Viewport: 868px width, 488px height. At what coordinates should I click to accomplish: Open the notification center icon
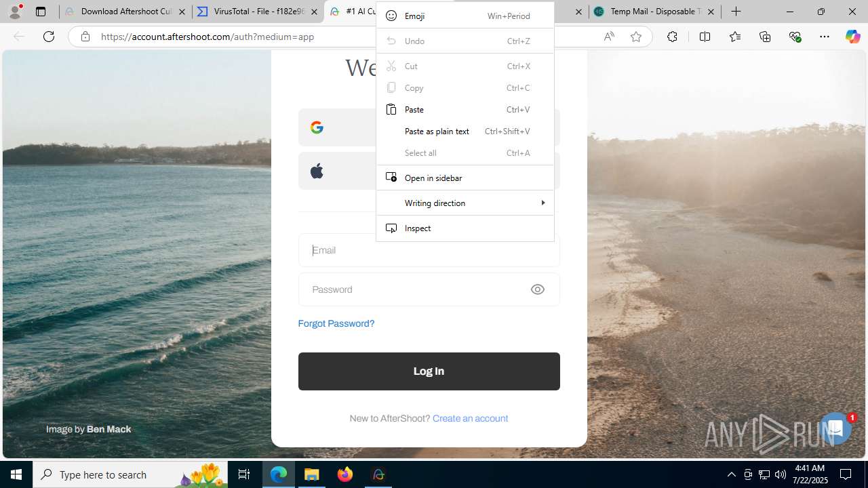[846, 474]
